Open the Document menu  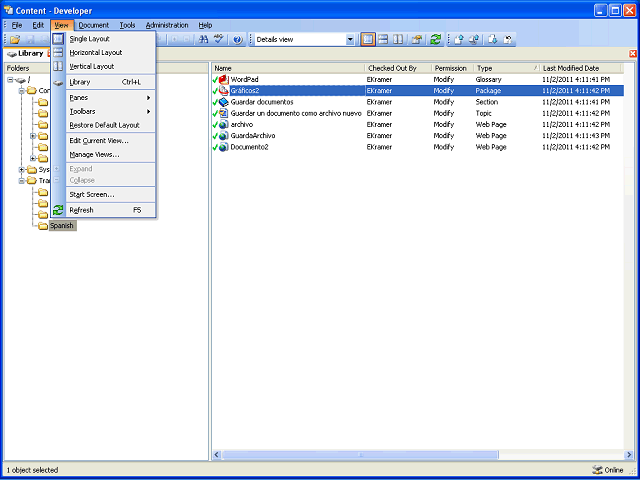coord(93,25)
